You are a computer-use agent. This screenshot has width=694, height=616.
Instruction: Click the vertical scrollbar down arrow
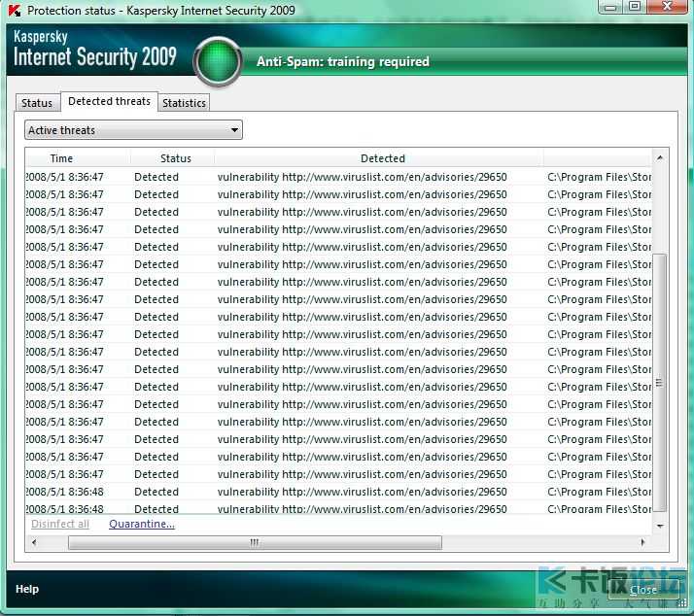coord(660,526)
